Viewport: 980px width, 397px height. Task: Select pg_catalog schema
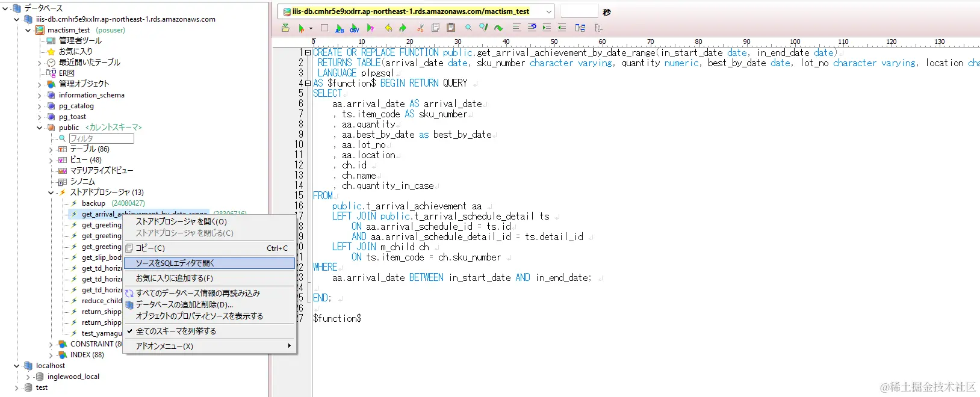(x=76, y=106)
